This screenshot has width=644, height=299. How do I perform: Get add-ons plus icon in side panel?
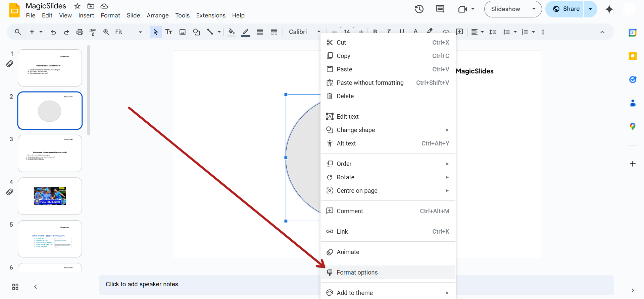[x=633, y=164]
